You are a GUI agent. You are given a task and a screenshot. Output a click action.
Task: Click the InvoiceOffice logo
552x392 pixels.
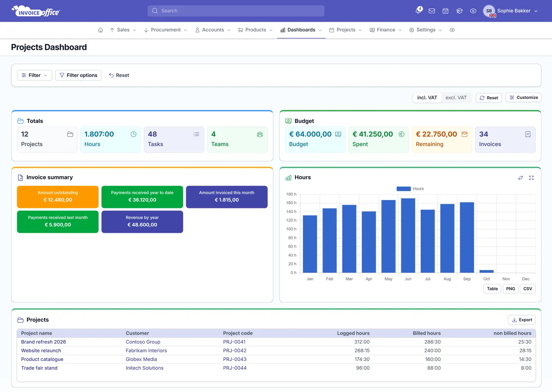[35, 11]
